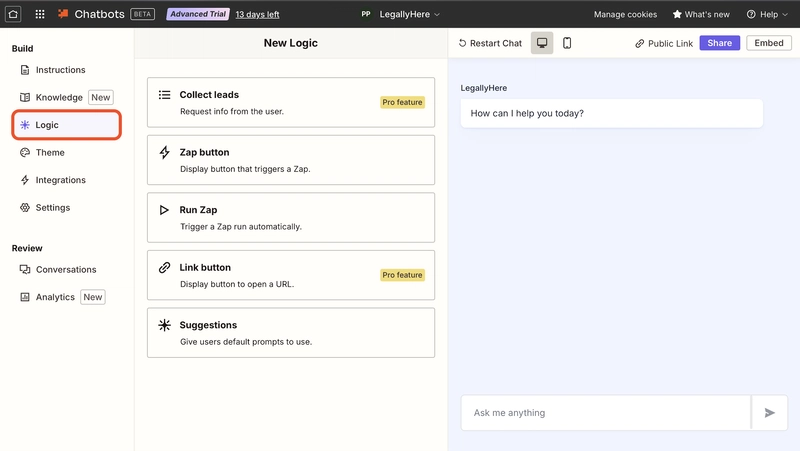Click the PP workspace avatar badge
Image resolution: width=800 pixels, height=451 pixels.
coord(366,14)
